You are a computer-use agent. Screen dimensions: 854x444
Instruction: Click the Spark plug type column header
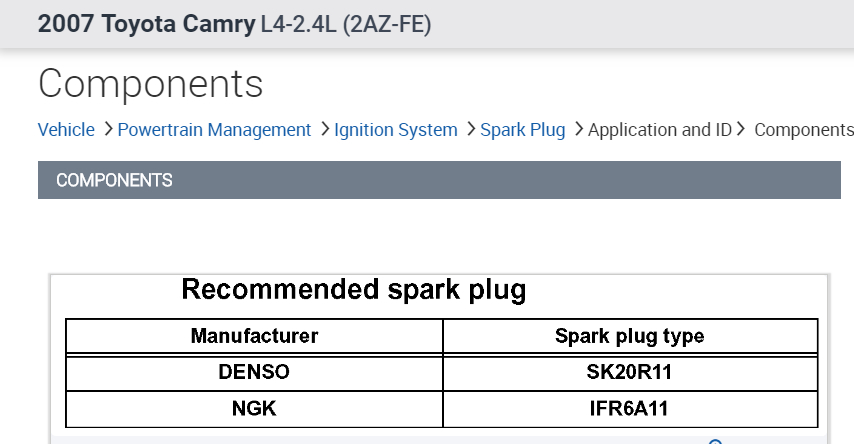pyautogui.click(x=629, y=337)
